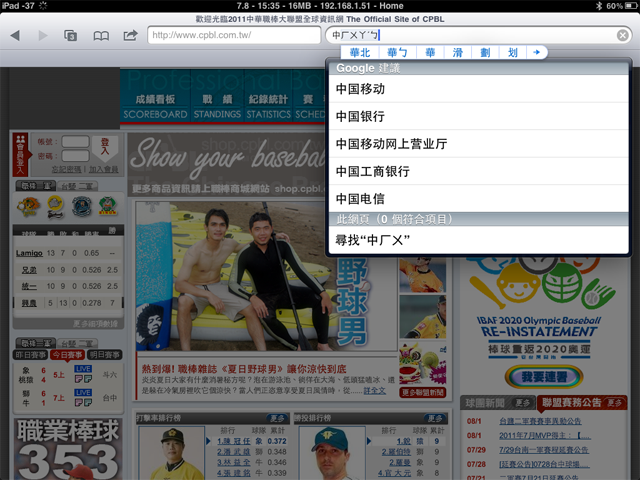Choose IME candidate 華北

[360, 52]
